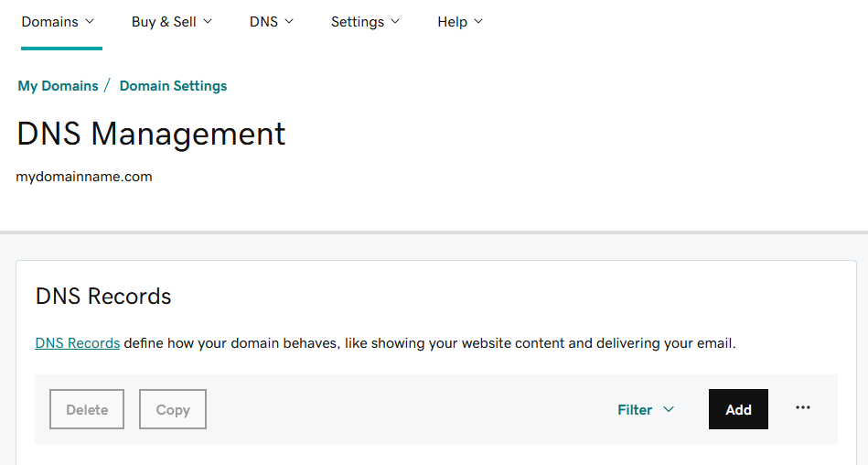Image resolution: width=868 pixels, height=465 pixels.
Task: Add a new DNS record
Action: click(x=738, y=409)
